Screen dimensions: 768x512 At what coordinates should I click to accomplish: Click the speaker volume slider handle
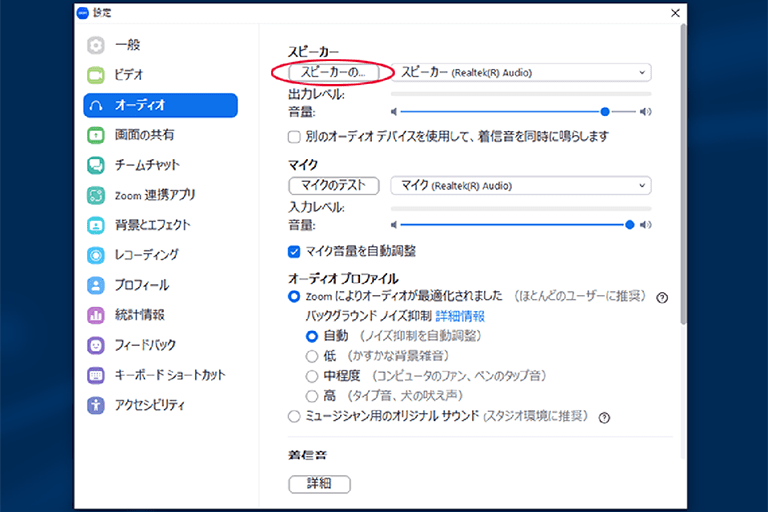[x=605, y=112]
